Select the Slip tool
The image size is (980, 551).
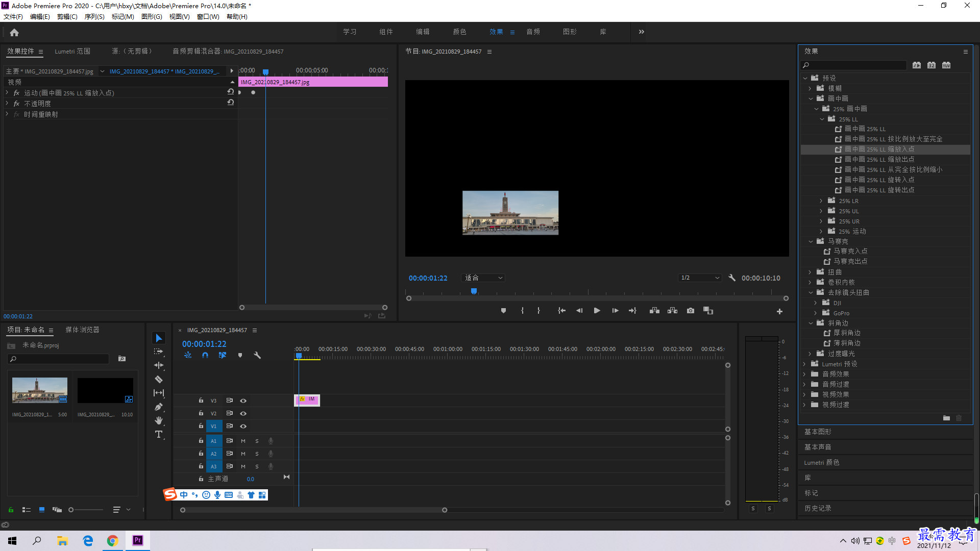click(159, 393)
